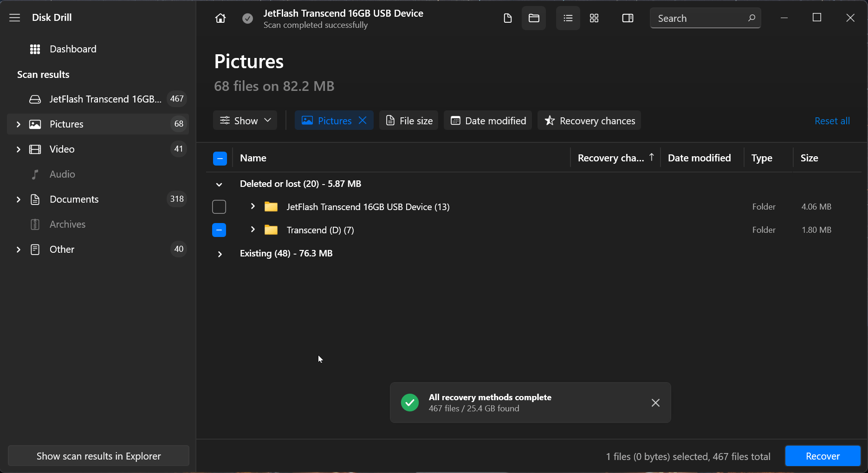Image resolution: width=868 pixels, height=473 pixels.
Task: Expand Existing (48) group
Action: click(x=220, y=254)
